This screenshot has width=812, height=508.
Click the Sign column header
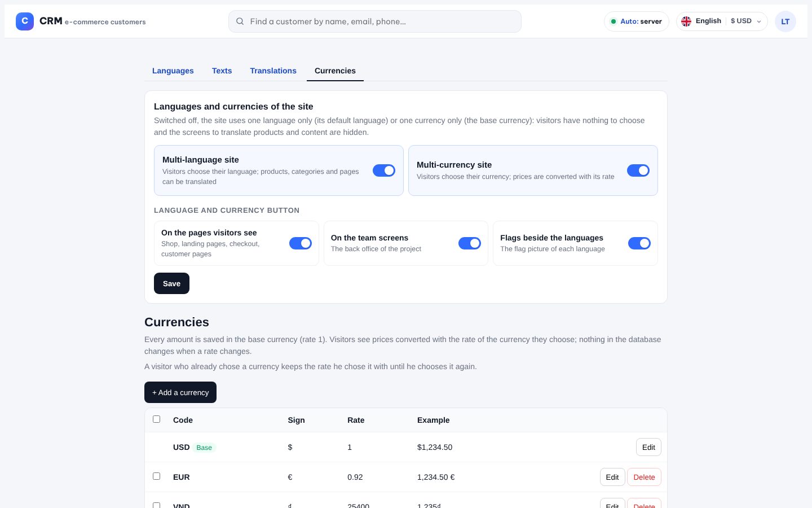[296, 420]
